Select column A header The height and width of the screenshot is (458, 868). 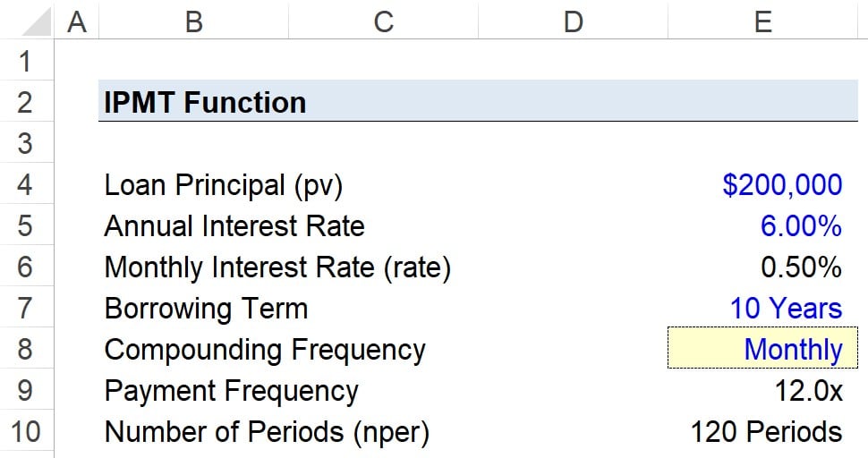point(77,20)
